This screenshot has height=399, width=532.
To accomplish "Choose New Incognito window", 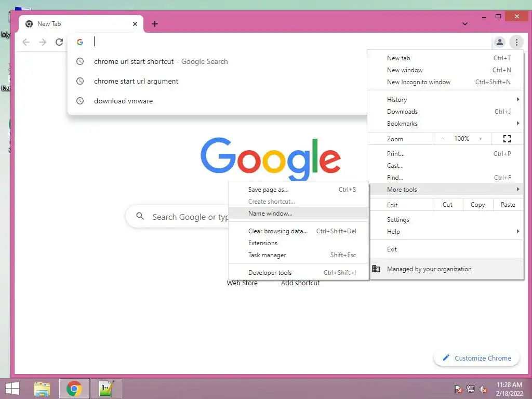I will click(x=445, y=82).
